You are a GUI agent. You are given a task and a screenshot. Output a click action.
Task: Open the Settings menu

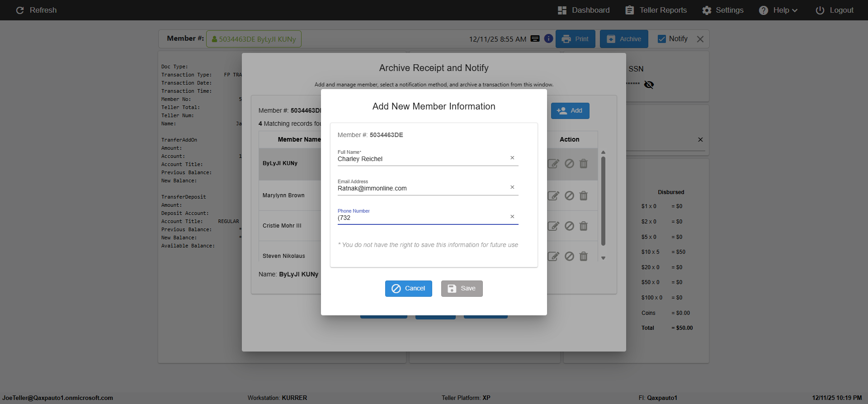(x=722, y=10)
